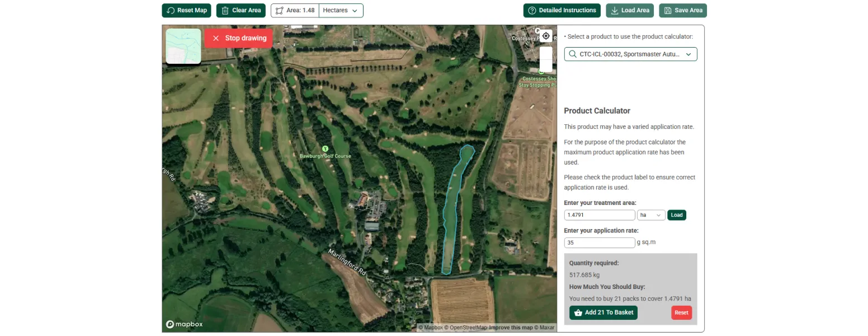Click the Mapbox logo in map corner
868x336 pixels.
click(184, 324)
